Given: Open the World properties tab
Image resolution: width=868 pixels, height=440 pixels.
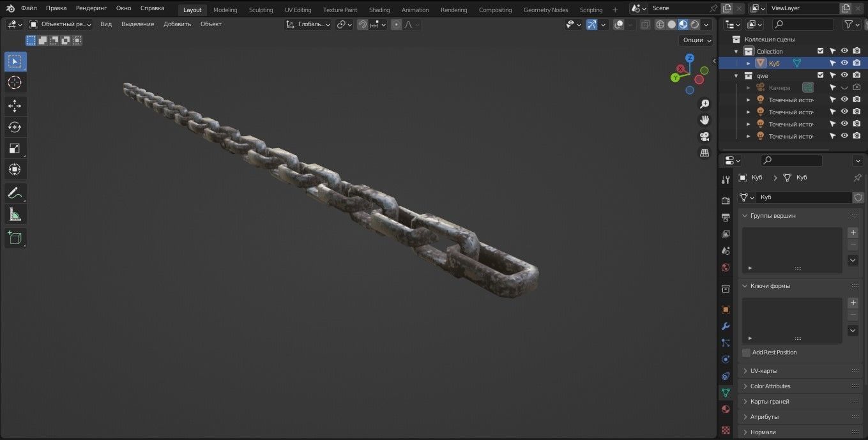Looking at the screenshot, I should pyautogui.click(x=726, y=267).
